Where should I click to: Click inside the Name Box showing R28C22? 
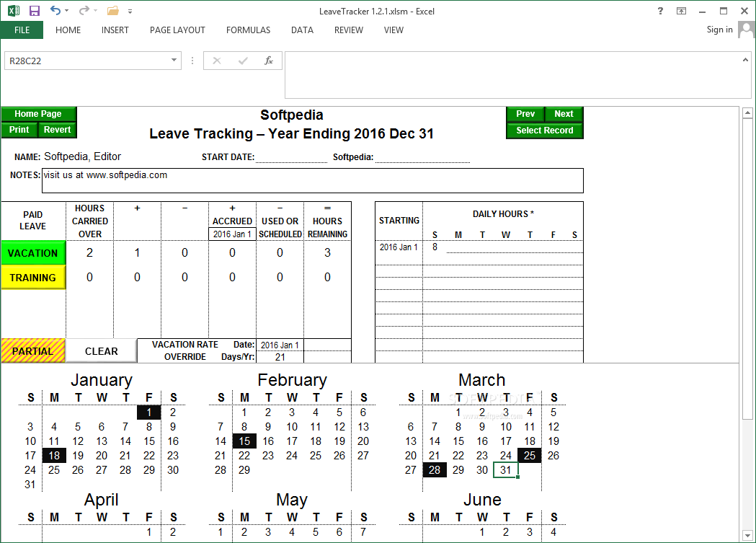(86, 61)
